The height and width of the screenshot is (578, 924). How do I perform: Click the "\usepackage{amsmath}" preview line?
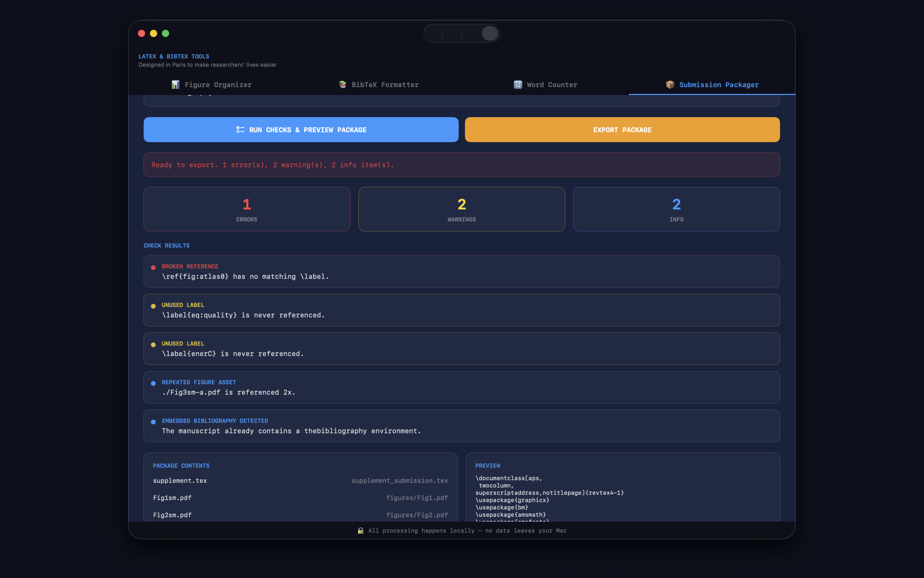510,514
